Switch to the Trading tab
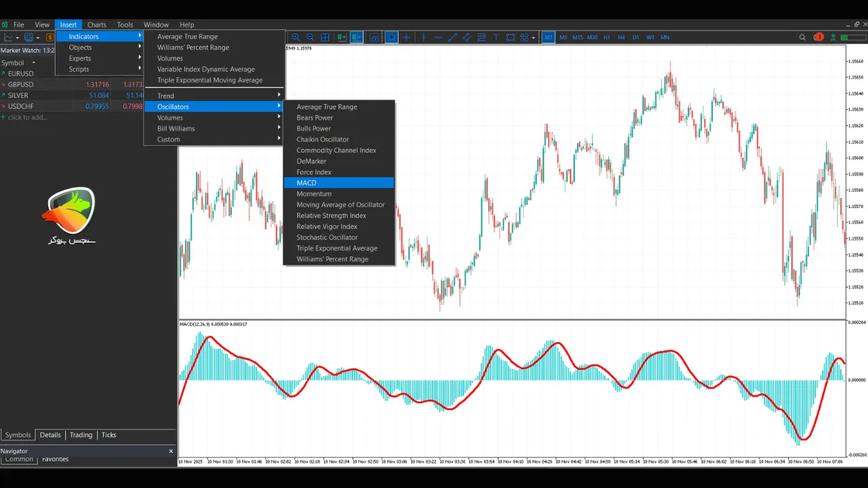 tap(81, 435)
